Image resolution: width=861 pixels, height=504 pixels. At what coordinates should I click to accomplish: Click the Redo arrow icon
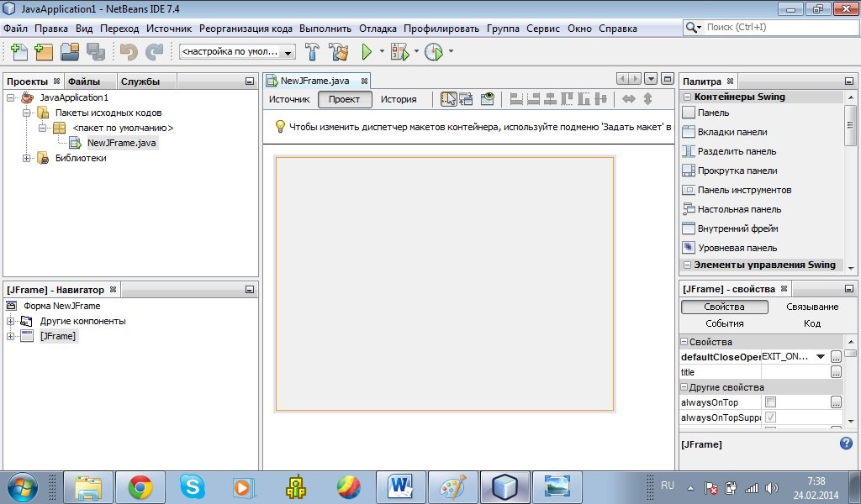155,51
